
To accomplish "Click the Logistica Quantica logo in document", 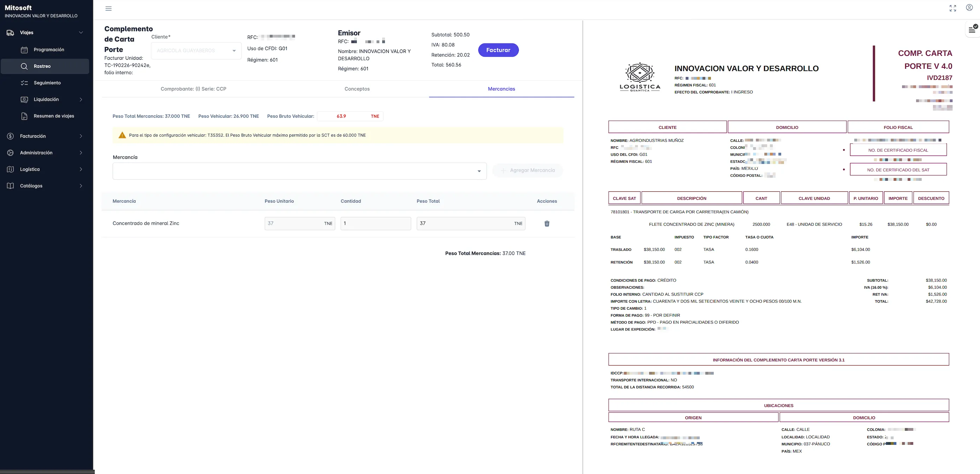I will click(x=640, y=77).
